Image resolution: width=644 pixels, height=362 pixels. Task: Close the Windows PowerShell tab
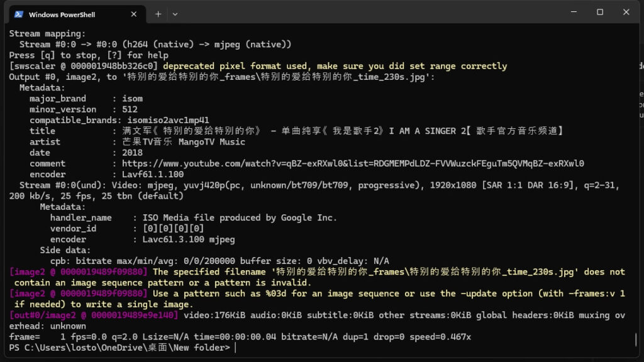pyautogui.click(x=133, y=14)
